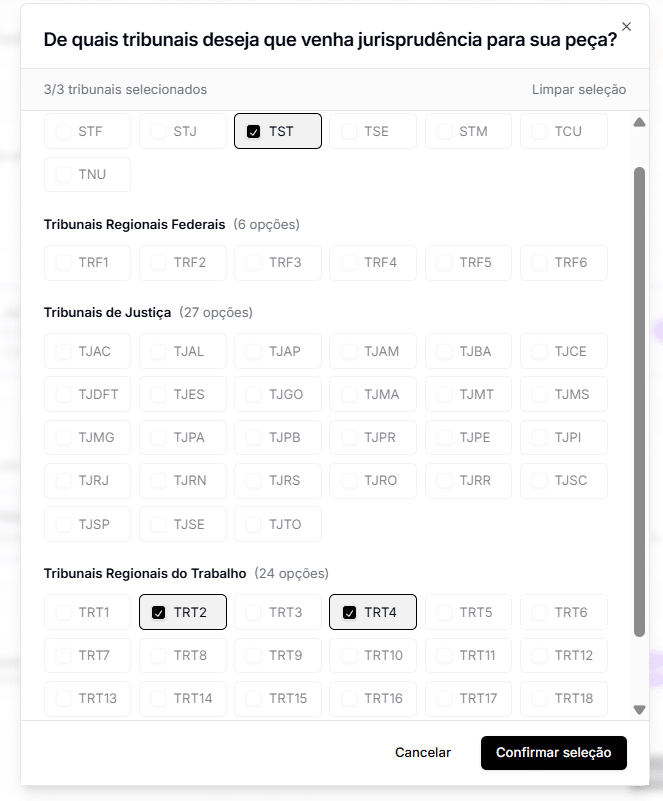The image size is (663, 801).
Task: Select the TNU tribunal
Action: 87,174
